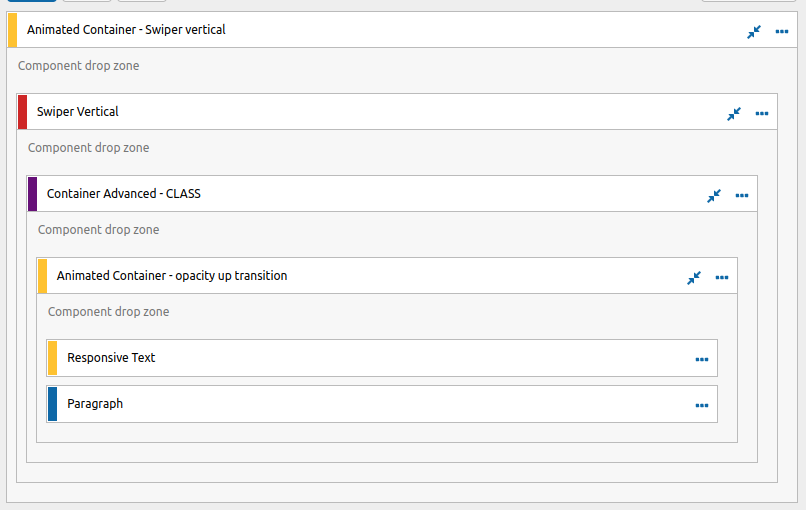The image size is (806, 510).
Task: Click the blue color bar beside Paragraph
Action: click(52, 404)
